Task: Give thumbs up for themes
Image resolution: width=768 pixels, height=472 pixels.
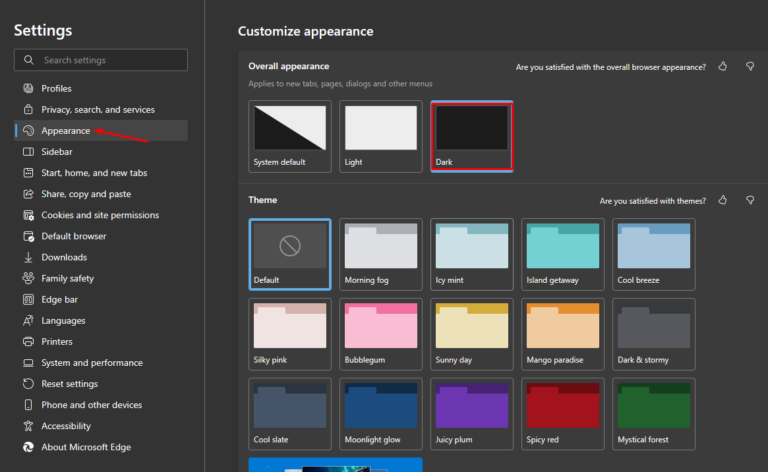Action: click(x=722, y=200)
